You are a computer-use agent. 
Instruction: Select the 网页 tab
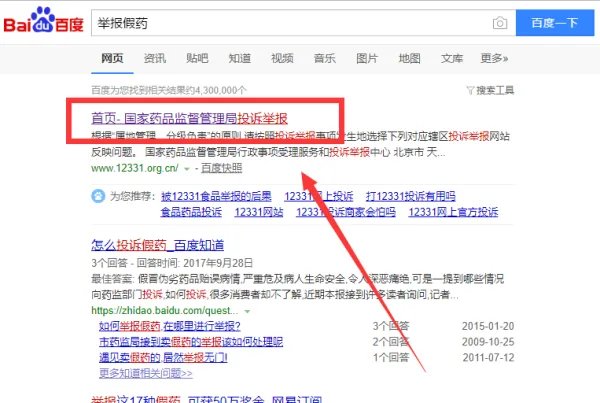112,58
